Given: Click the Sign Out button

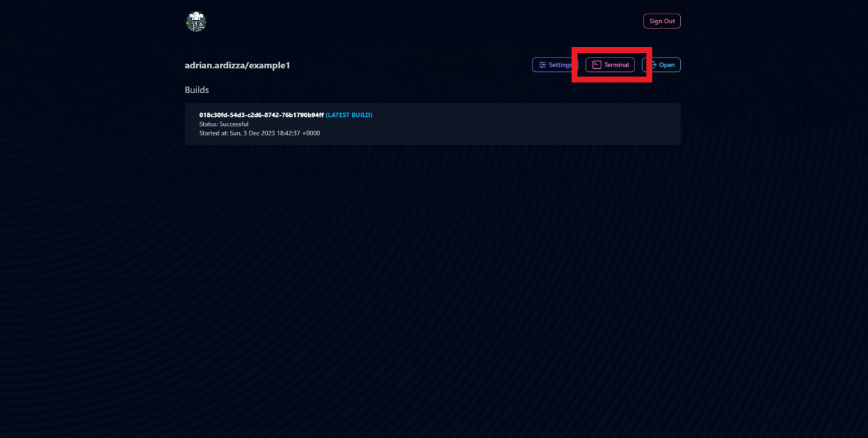Looking at the screenshot, I should 662,21.
